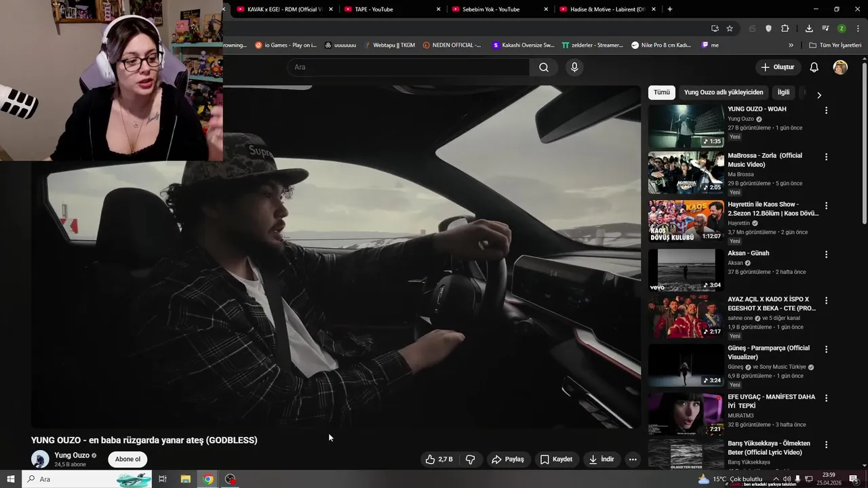Screen dimensions: 868x488
Task: Start voice search with the microphone icon
Action: coord(574,67)
